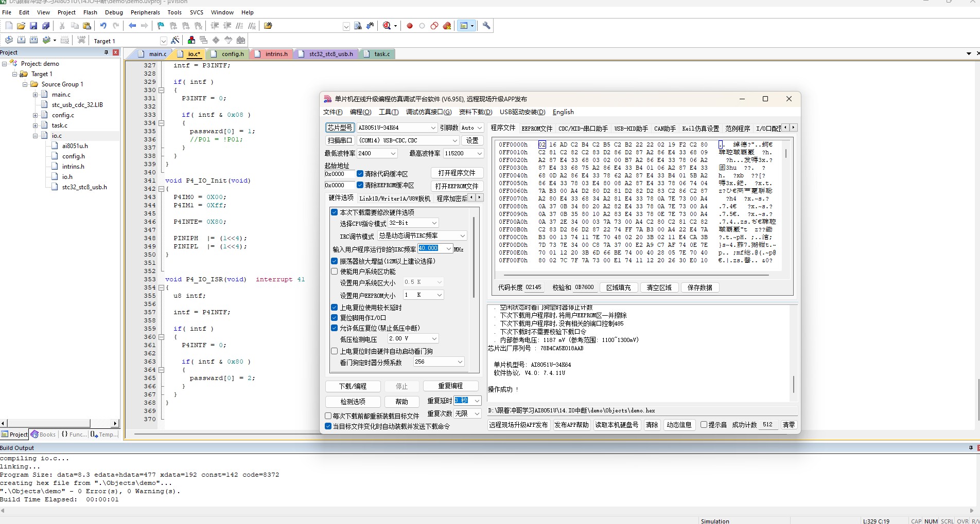980x524 pixels.
Task: Click the '打开程序文件' button
Action: point(457,173)
